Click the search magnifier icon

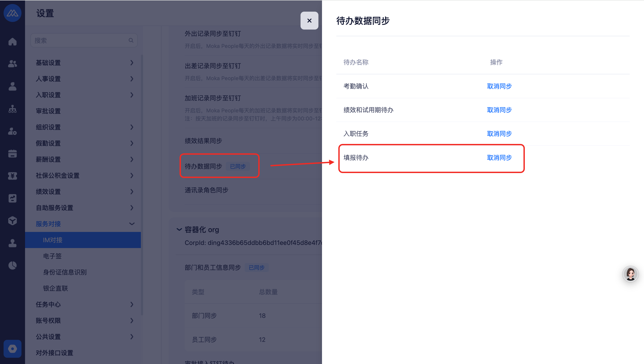coord(131,40)
